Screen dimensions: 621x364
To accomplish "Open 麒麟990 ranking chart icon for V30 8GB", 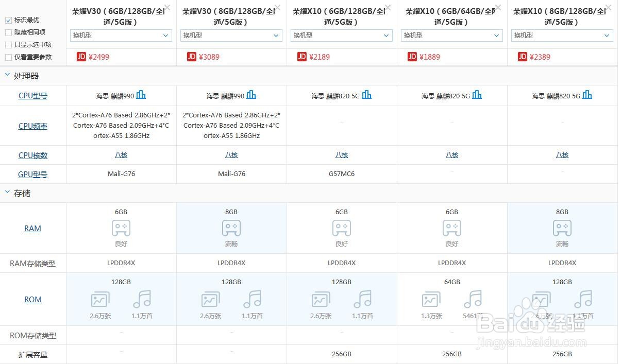I will tap(251, 95).
